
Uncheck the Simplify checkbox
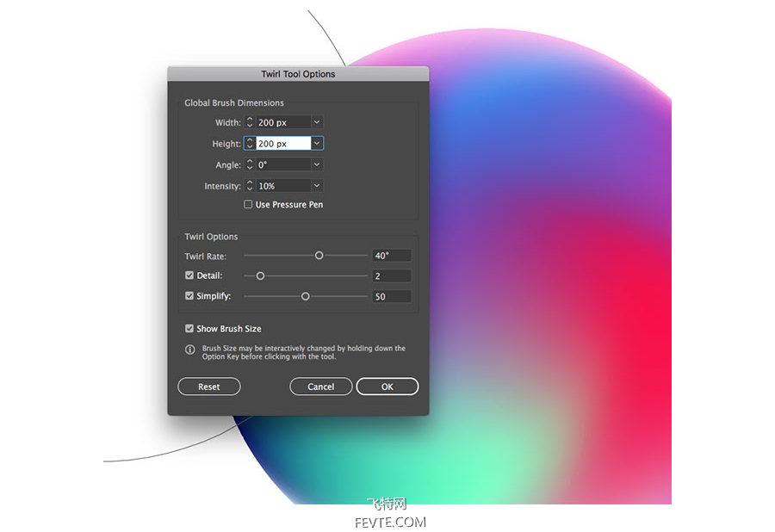click(x=189, y=295)
